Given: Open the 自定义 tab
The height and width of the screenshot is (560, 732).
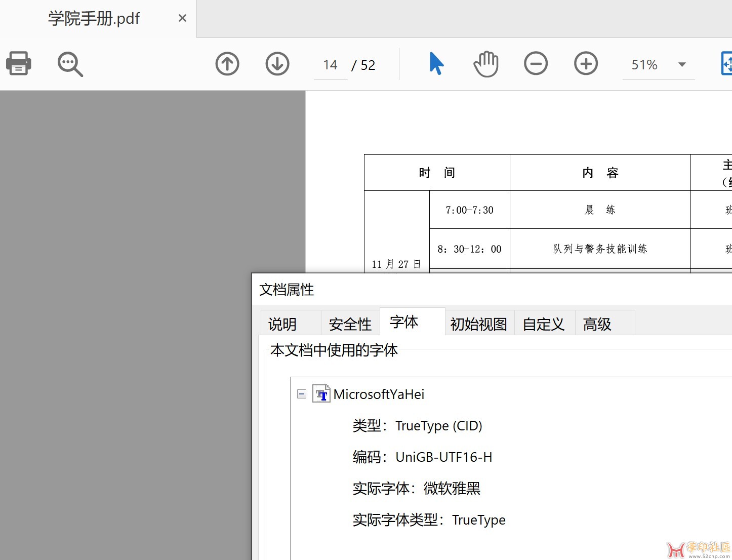Looking at the screenshot, I should point(544,324).
